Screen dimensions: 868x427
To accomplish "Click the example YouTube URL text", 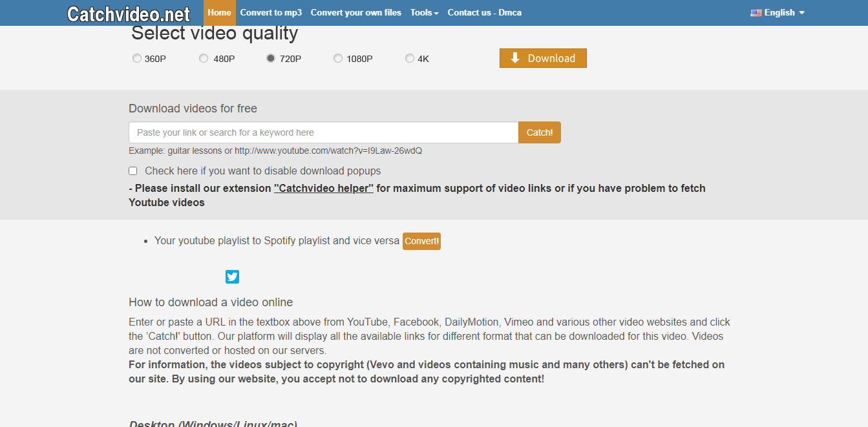I will tap(328, 151).
